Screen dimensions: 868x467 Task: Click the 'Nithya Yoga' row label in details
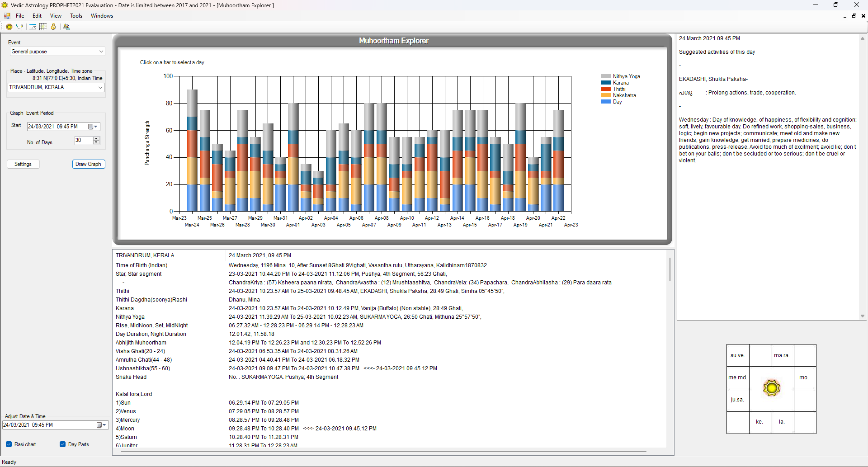click(130, 317)
